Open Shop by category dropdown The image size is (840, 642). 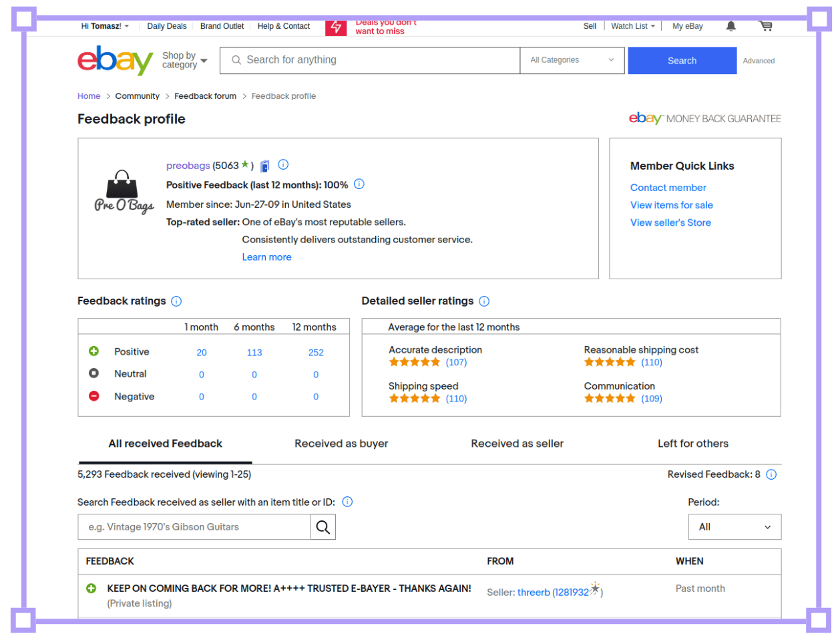tap(185, 60)
